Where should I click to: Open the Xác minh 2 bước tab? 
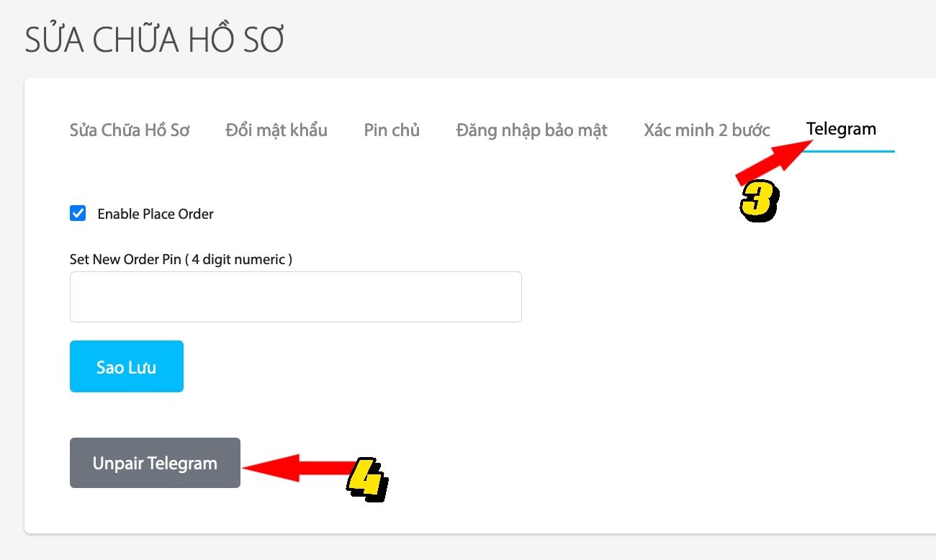[707, 130]
